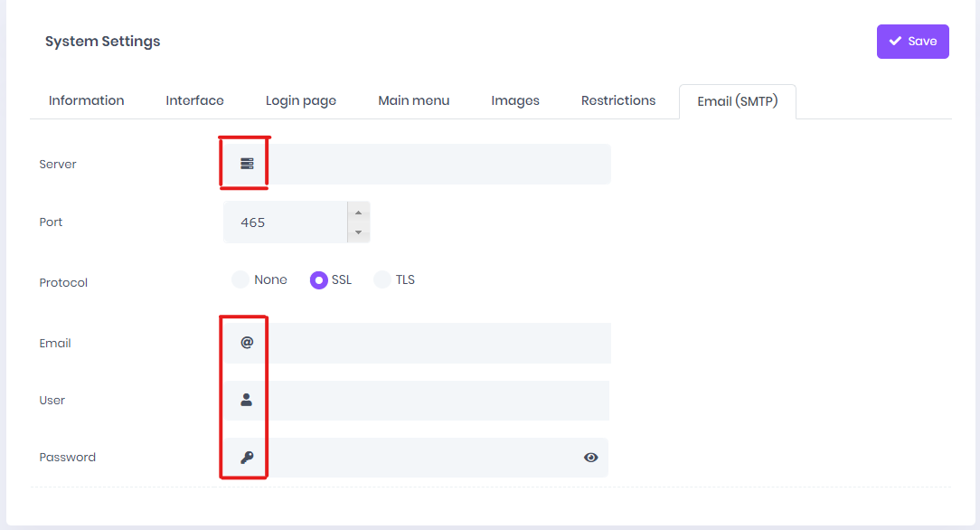The image size is (980, 530).
Task: Increase the port number with up arrow
Action: pos(358,213)
